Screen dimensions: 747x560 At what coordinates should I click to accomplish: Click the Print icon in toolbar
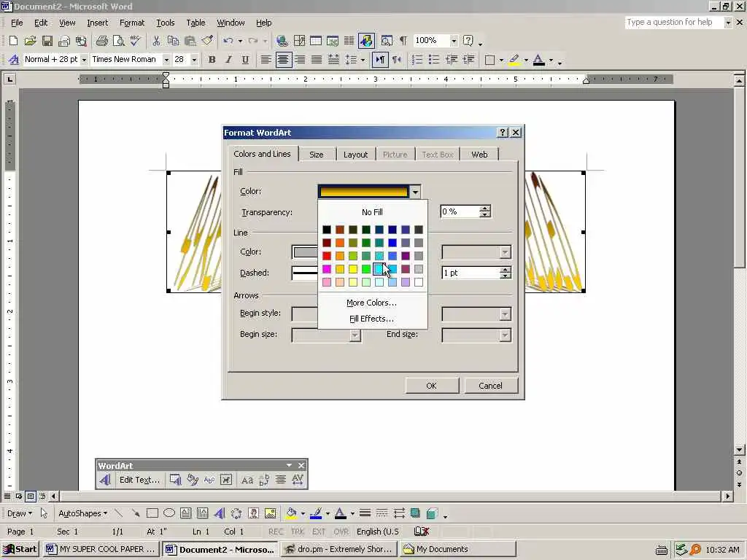(x=101, y=41)
